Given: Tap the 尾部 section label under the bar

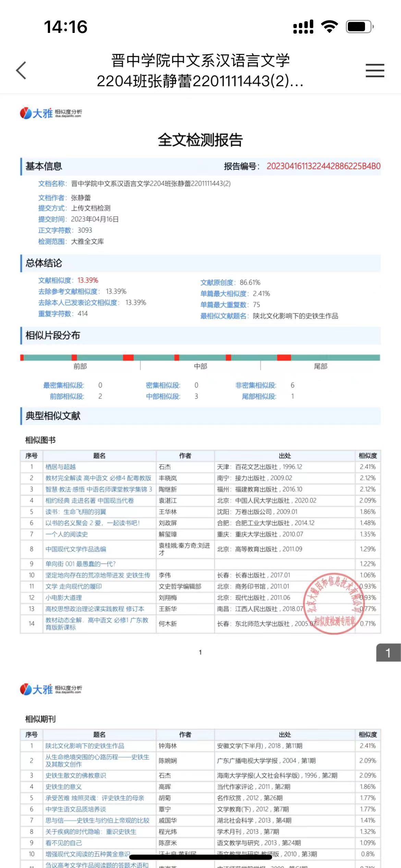Looking at the screenshot, I should (x=321, y=366).
